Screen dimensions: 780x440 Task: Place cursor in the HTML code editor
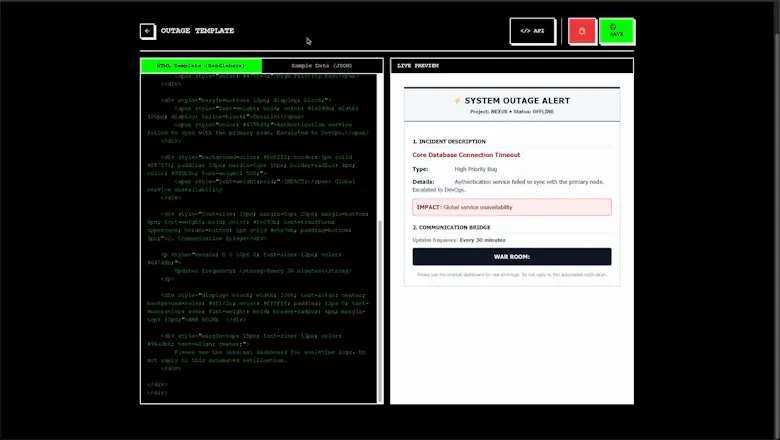coord(259,239)
